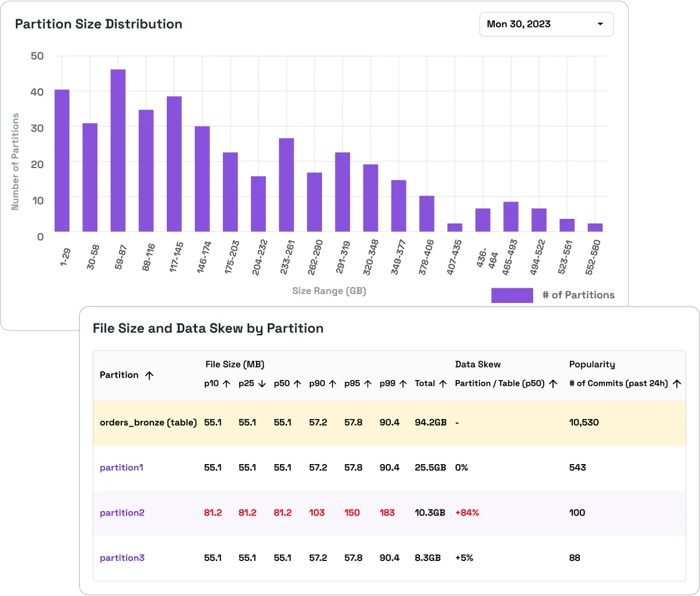The height and width of the screenshot is (596, 700).
Task: Click the 59-87 GB bar in chart
Action: (x=118, y=151)
